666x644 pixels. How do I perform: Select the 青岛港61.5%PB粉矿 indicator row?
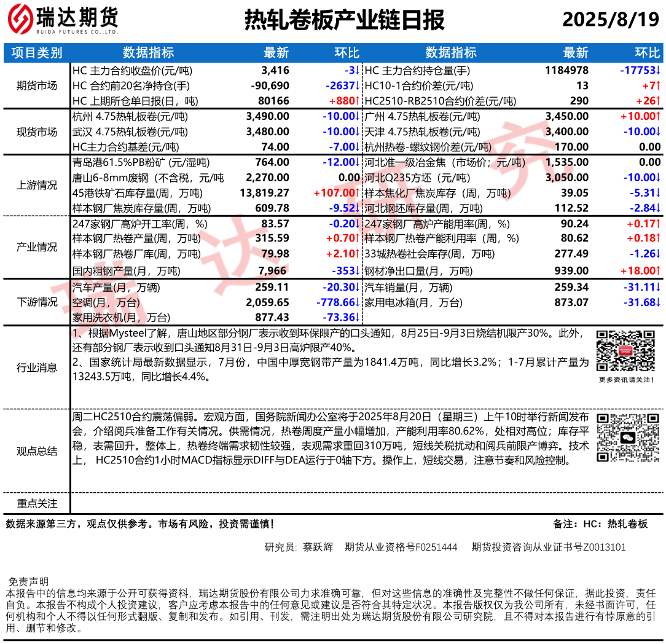tap(141, 163)
